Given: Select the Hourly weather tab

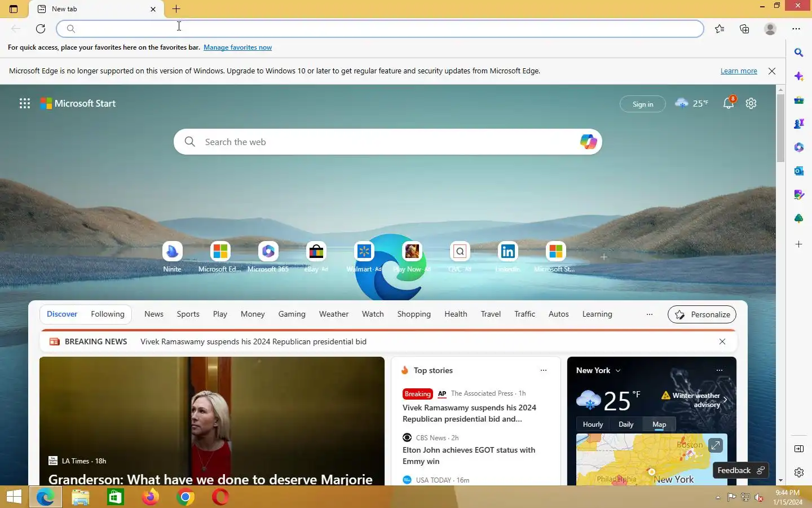Looking at the screenshot, I should pyautogui.click(x=593, y=424).
